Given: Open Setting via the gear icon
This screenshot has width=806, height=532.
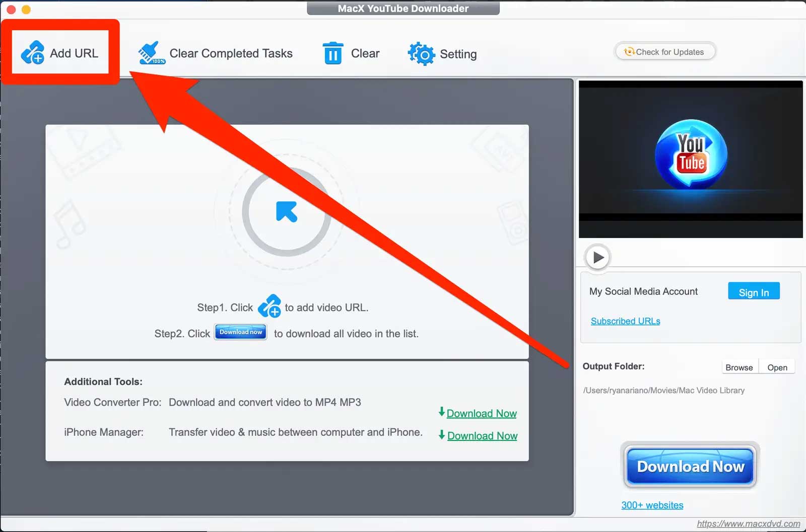Looking at the screenshot, I should coord(421,54).
